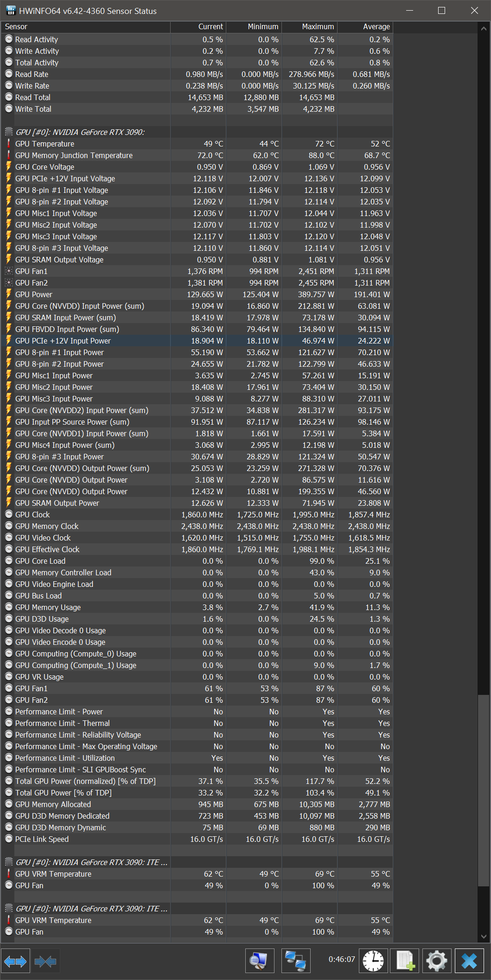Image resolution: width=491 pixels, height=980 pixels.
Task: Select GPU VR Usage row
Action: click(x=197, y=677)
